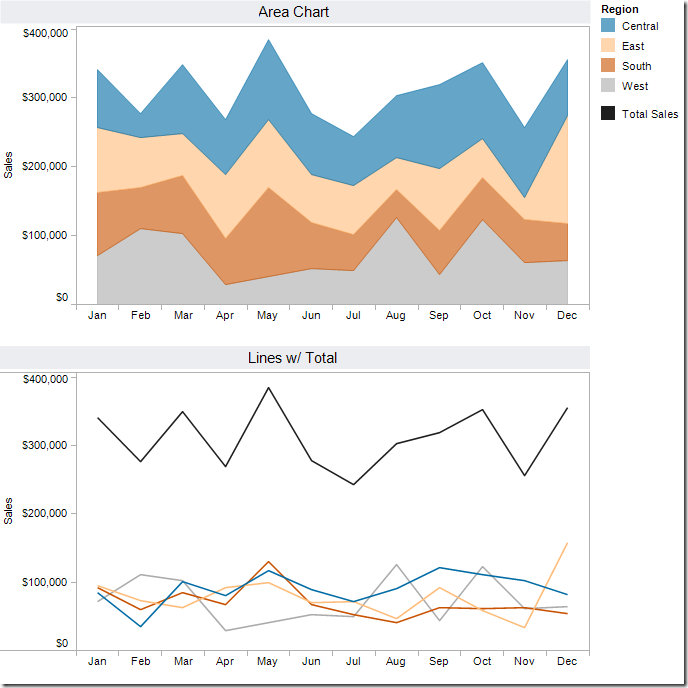688x688 pixels.
Task: Click the Central legend label text
Action: 640,26
